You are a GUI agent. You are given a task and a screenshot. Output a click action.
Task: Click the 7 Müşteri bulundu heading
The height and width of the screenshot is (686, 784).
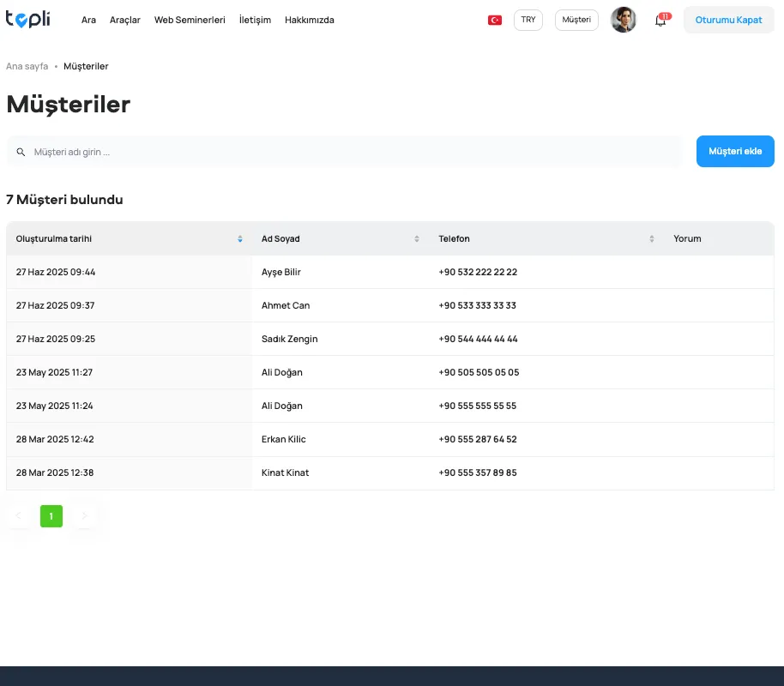64,200
